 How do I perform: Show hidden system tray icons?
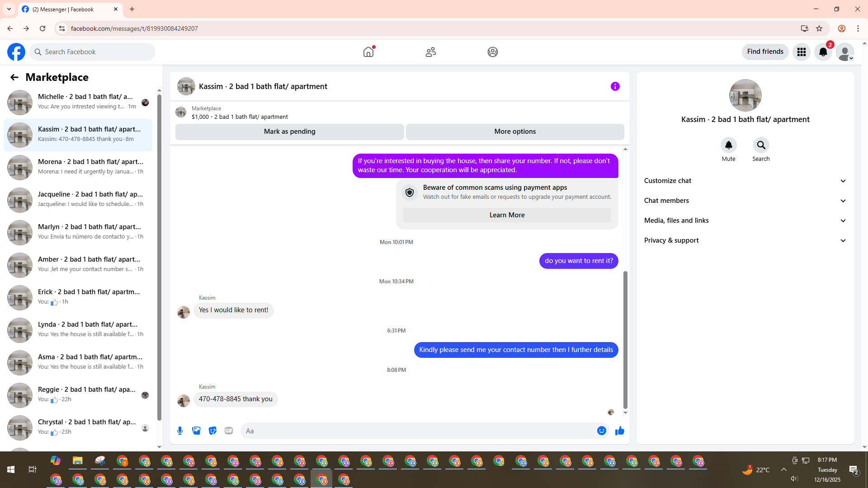[x=784, y=469]
